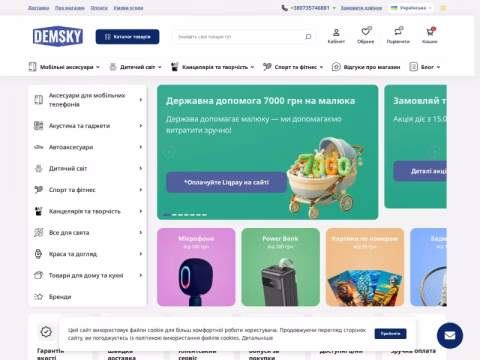Open sidebar category Товари для дому та кухні
The width and height of the screenshot is (480, 360).
click(86, 275)
